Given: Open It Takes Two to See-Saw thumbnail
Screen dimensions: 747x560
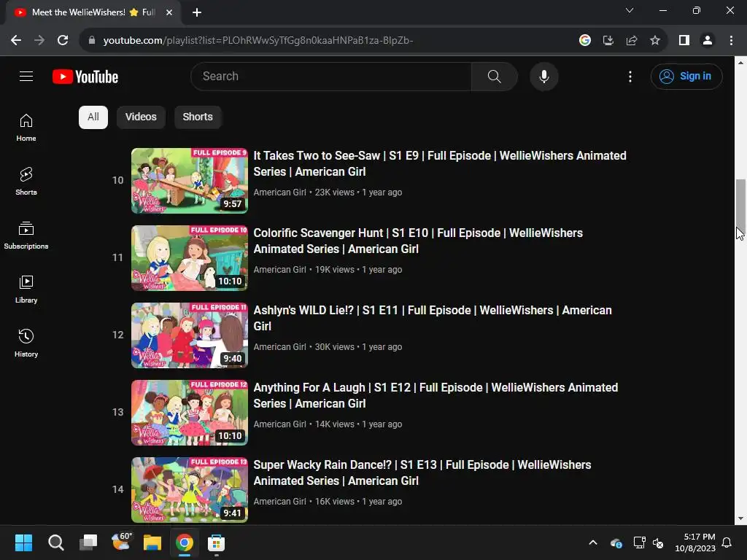Looking at the screenshot, I should (x=190, y=181).
